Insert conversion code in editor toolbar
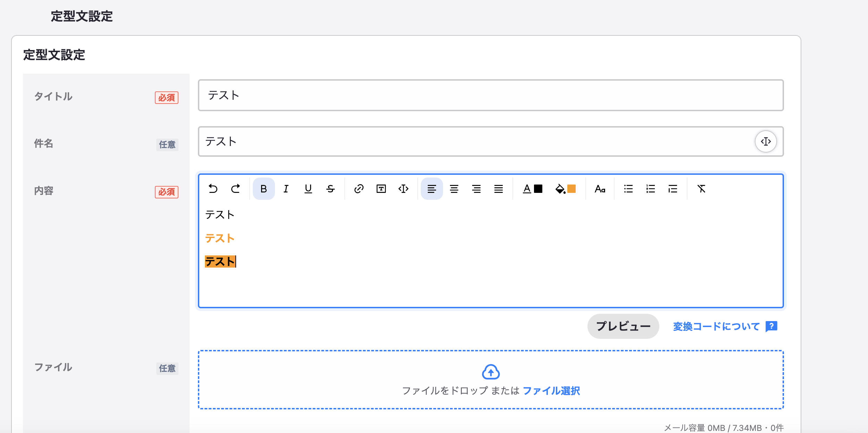The width and height of the screenshot is (868, 433). (403, 189)
